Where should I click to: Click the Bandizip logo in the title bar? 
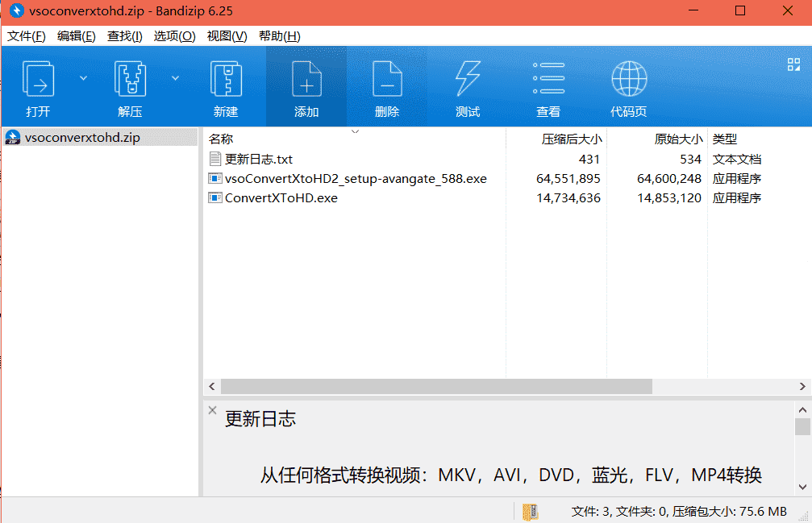[x=17, y=10]
